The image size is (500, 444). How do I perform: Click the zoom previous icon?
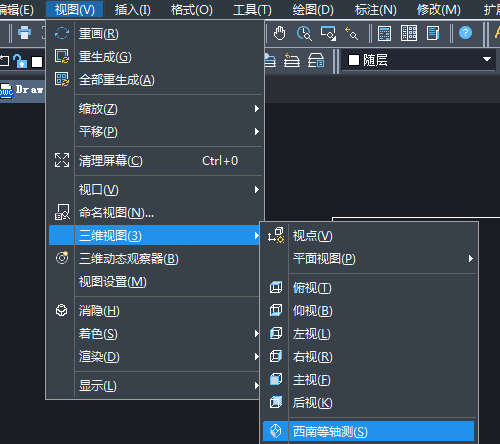click(x=351, y=33)
